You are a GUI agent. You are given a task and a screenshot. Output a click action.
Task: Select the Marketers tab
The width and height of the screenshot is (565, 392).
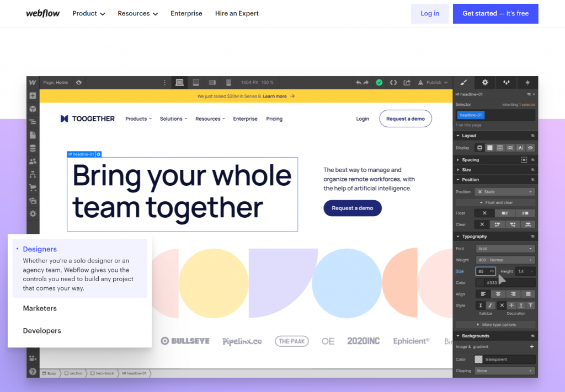pyautogui.click(x=40, y=309)
